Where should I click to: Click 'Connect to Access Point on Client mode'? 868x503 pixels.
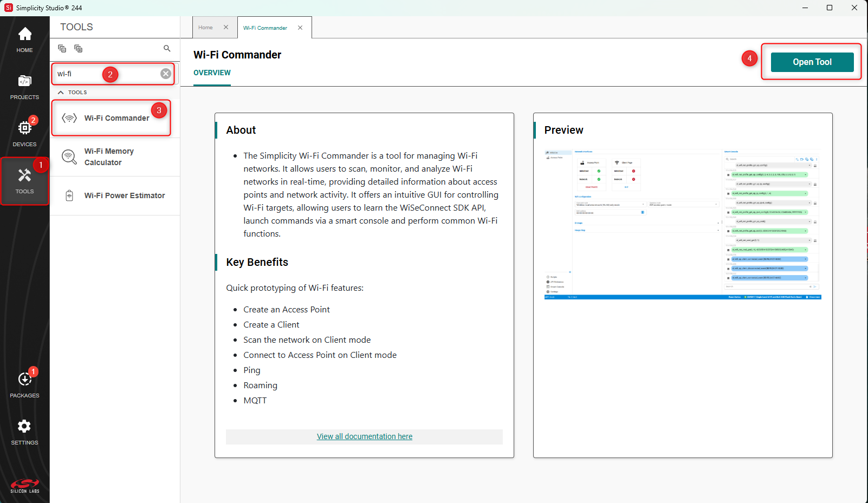(320, 355)
